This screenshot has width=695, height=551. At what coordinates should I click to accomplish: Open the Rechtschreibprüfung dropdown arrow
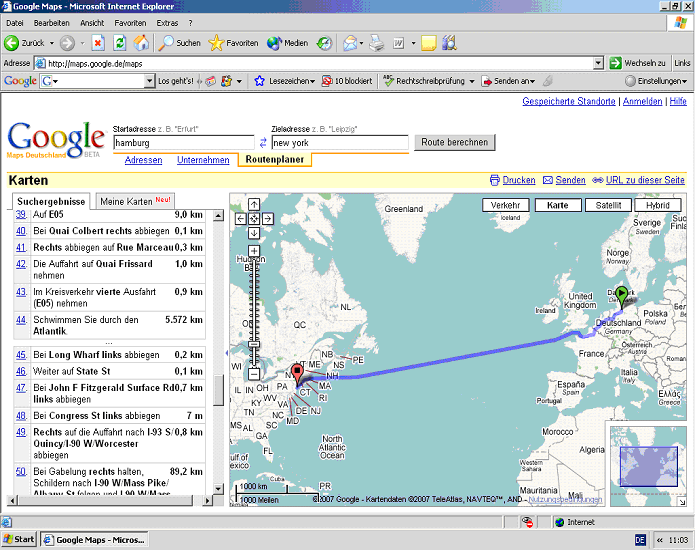(472, 81)
